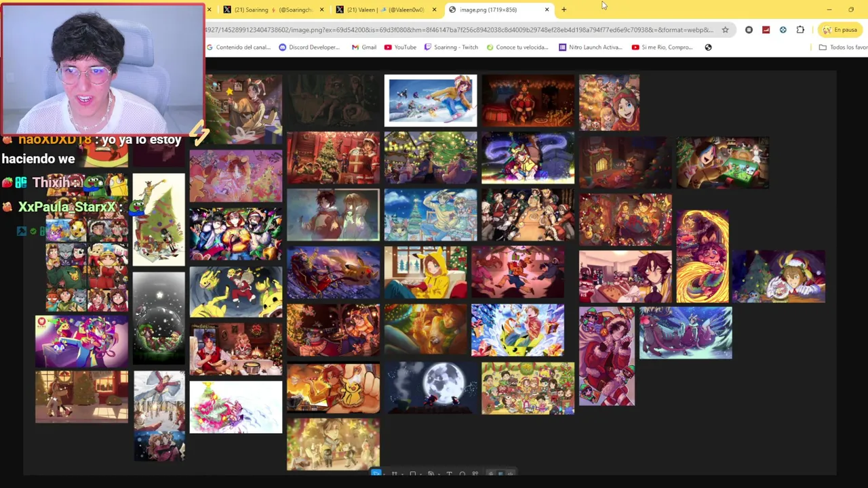Select the Move tool in bottom toolbar
This screenshot has height=488, width=868.
[377, 474]
